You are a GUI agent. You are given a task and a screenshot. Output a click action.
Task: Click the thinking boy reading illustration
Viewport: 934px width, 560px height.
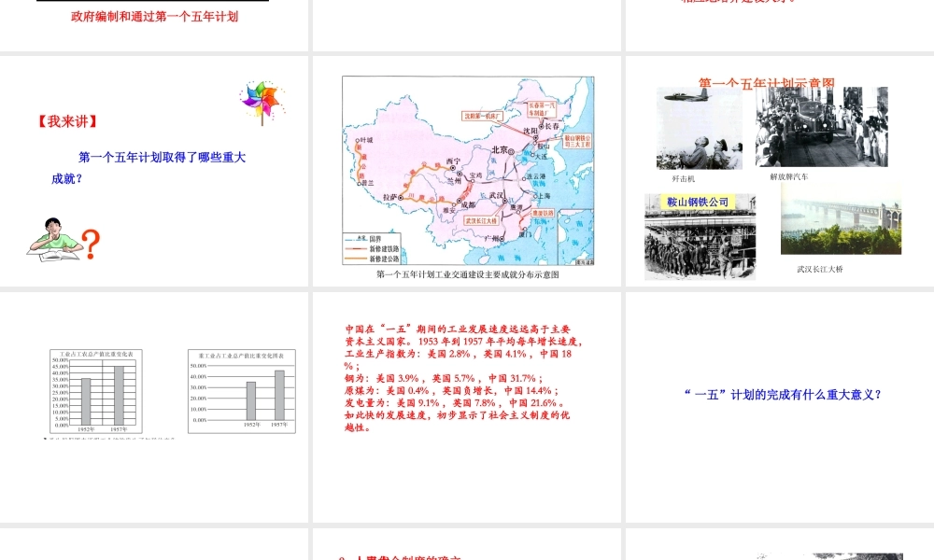[54, 239]
